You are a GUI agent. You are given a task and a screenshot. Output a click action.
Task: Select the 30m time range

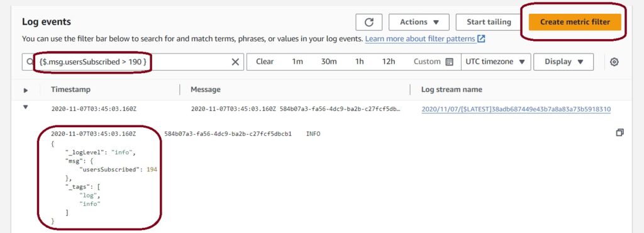[329, 62]
